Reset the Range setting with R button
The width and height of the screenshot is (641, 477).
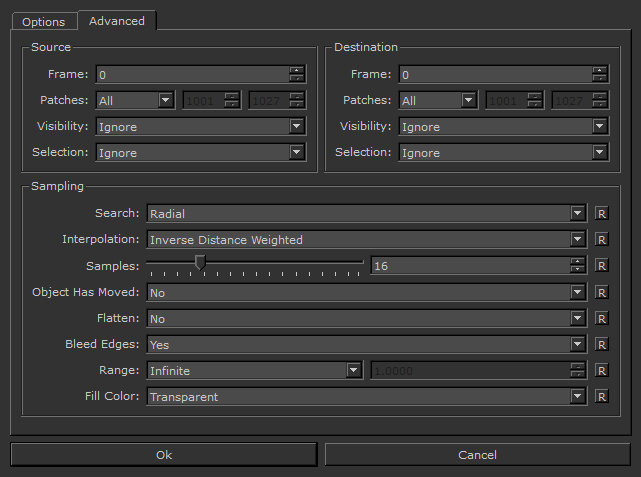pyautogui.click(x=602, y=371)
